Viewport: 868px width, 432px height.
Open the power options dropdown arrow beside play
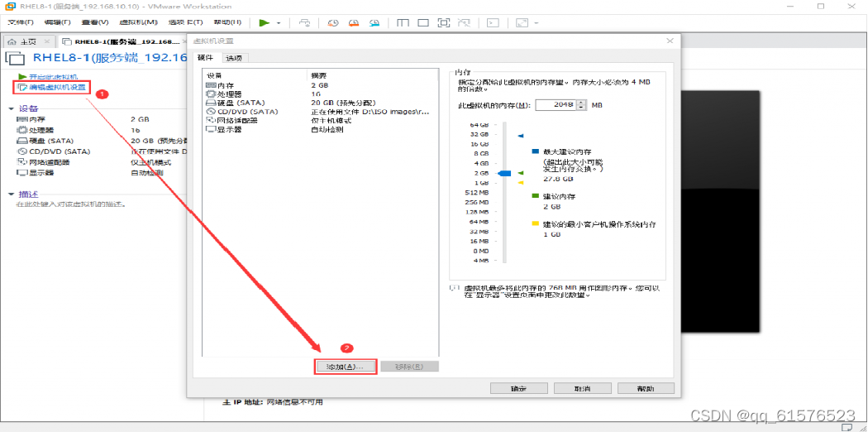279,23
